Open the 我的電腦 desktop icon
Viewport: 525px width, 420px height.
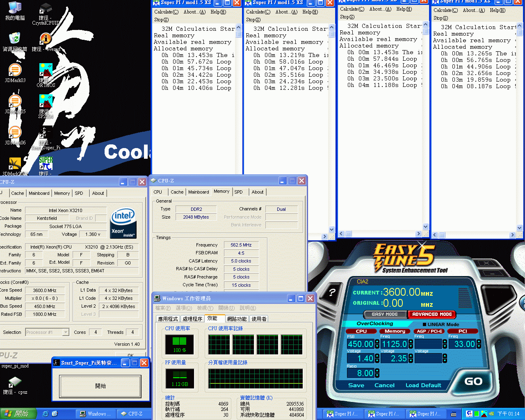[15, 11]
